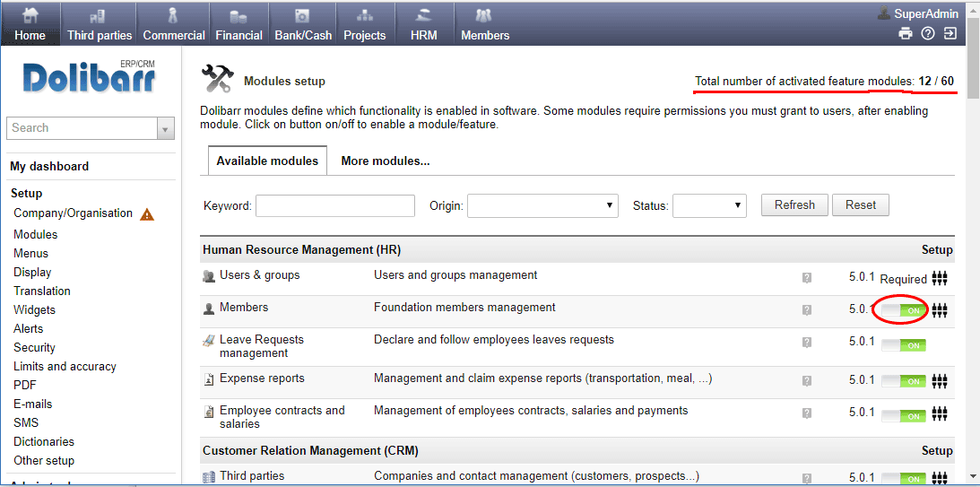The width and height of the screenshot is (980, 487).
Task: Open Other setup page
Action: point(44,461)
